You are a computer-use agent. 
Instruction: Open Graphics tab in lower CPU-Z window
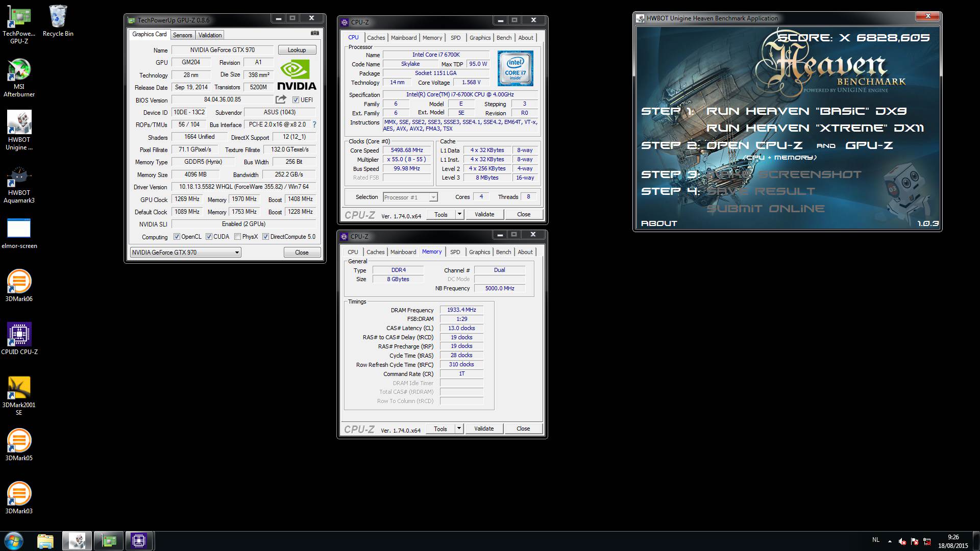480,252
